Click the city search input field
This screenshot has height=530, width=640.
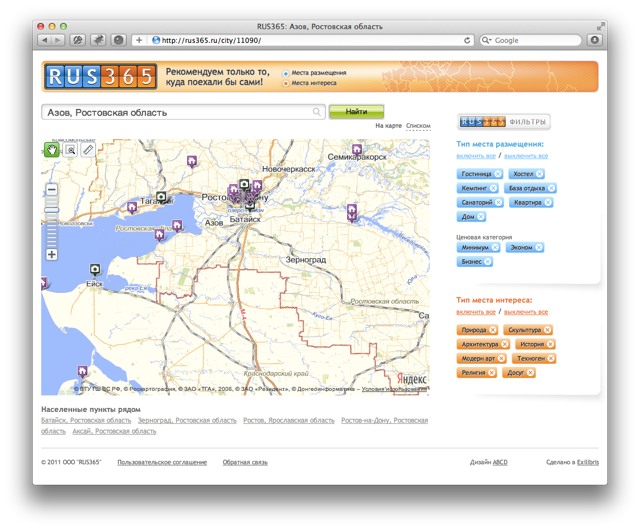180,112
